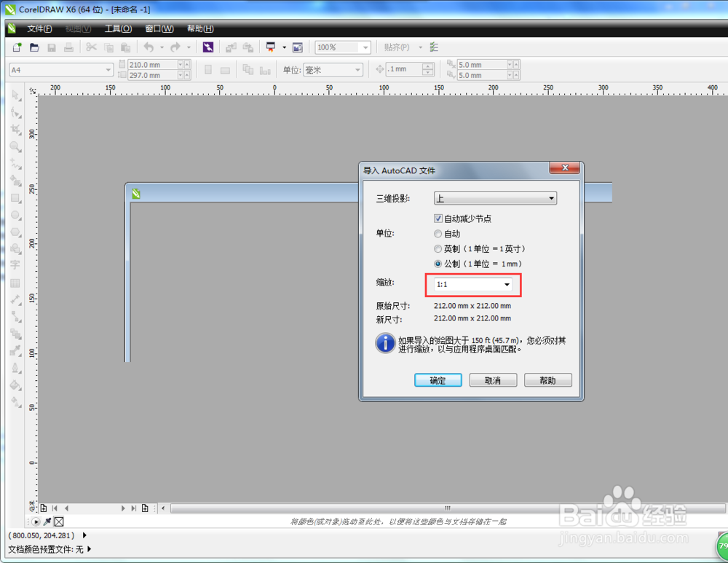Toggle the auto-reduce nodes checkbox
Viewport: 728px width, 563px height.
[438, 218]
